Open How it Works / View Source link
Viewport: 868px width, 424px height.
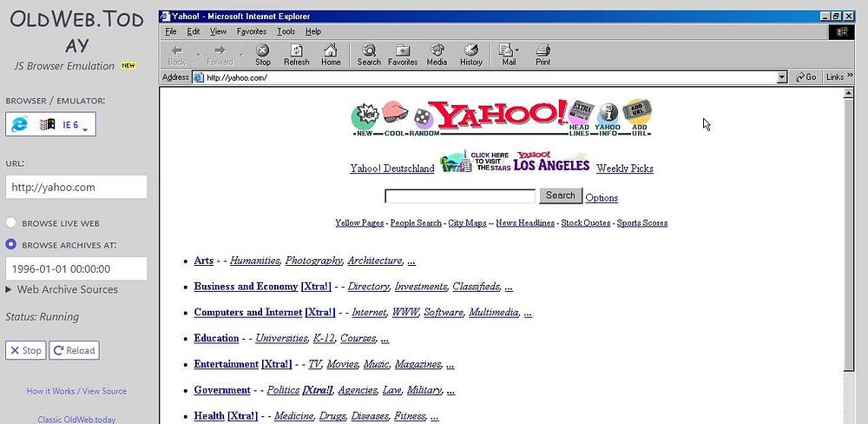tap(76, 391)
